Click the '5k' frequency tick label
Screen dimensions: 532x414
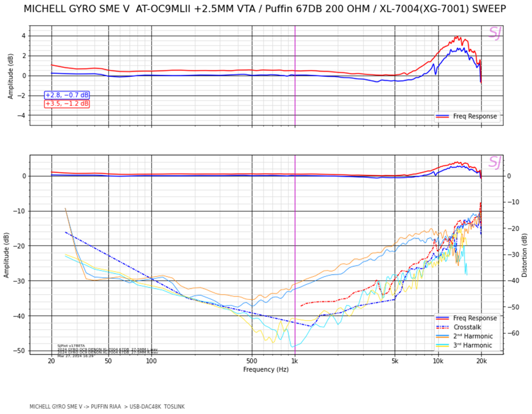point(395,361)
